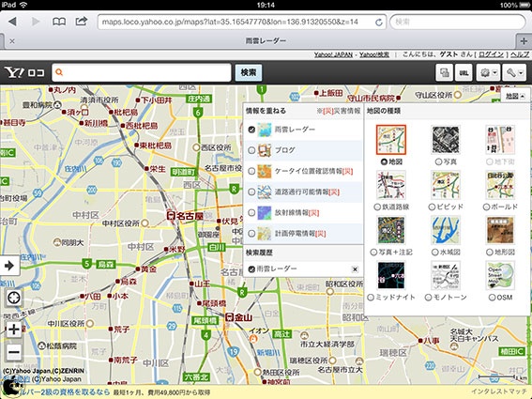
Task: Click the ミッドナイト dark thumbnail
Action: point(391,275)
